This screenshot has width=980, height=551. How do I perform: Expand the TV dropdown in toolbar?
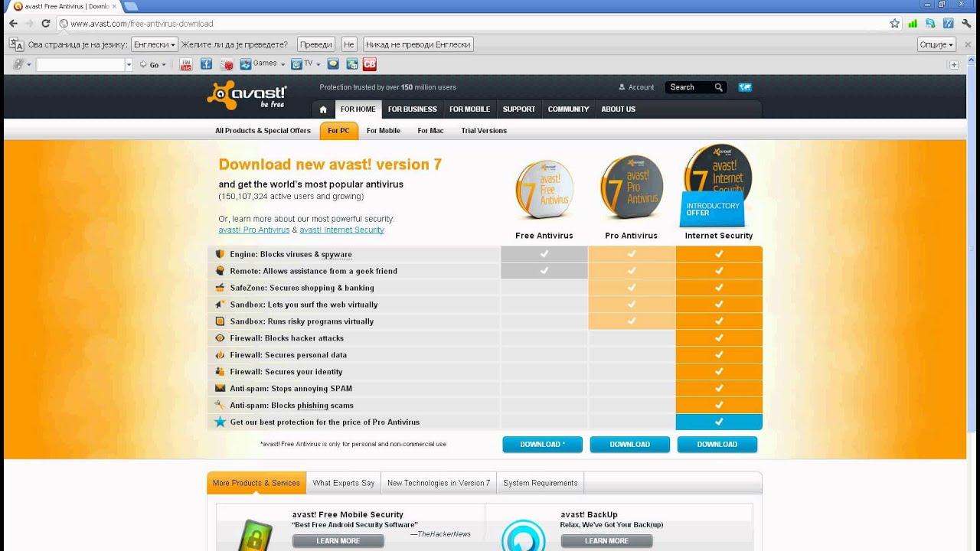pos(317,64)
